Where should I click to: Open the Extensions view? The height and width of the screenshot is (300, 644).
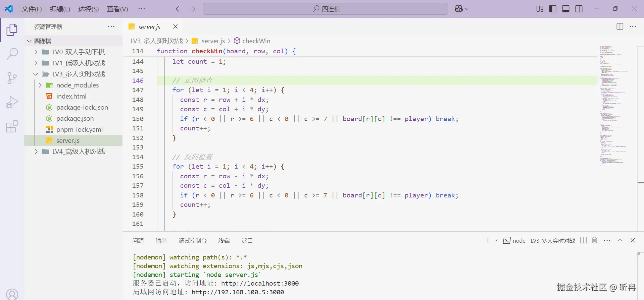(x=12, y=126)
